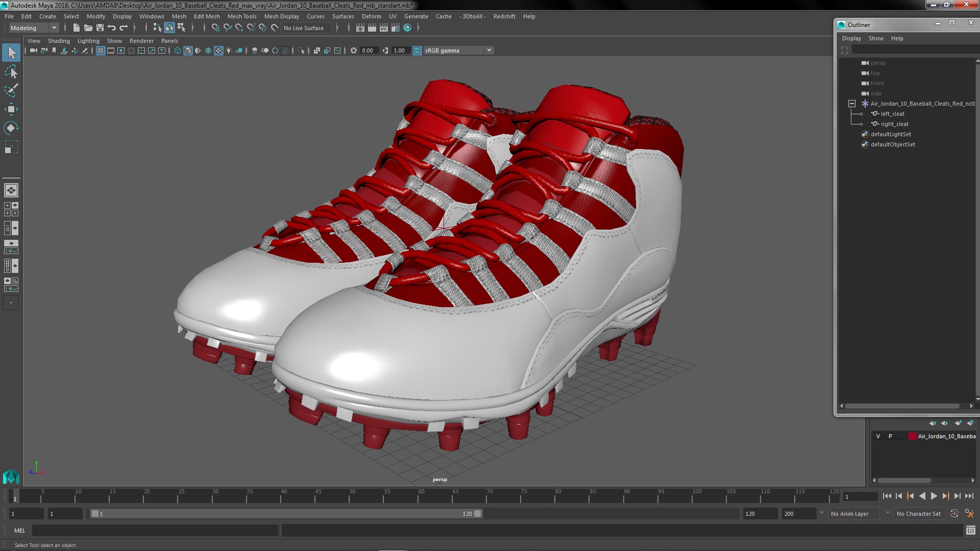
Task: Open the Render View window
Action: click(360, 28)
